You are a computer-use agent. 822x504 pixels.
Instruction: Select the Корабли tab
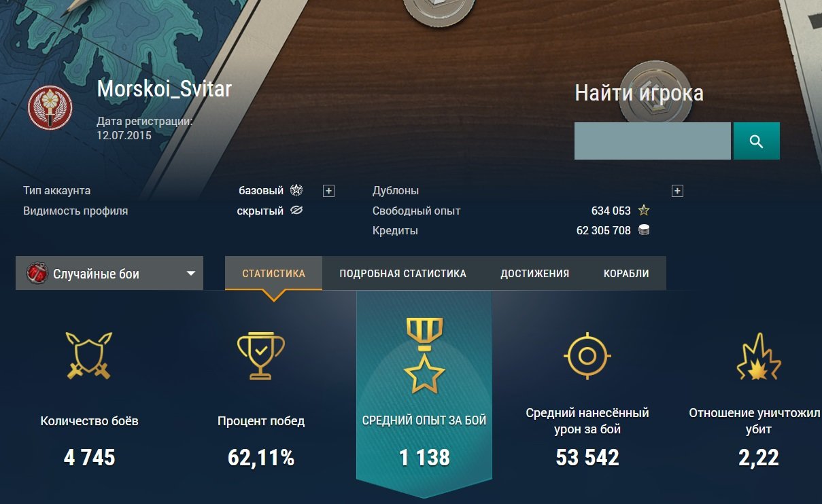(626, 274)
